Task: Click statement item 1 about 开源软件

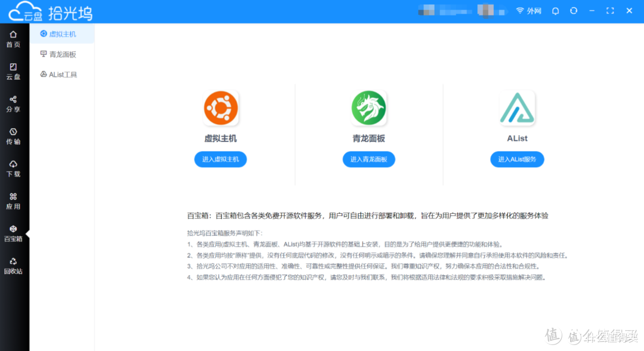Action: point(345,244)
